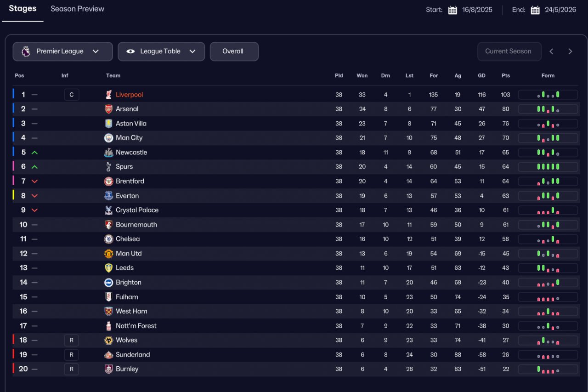The width and height of the screenshot is (588, 392).
Task: Click the Wolves club badge
Action: [x=108, y=340]
